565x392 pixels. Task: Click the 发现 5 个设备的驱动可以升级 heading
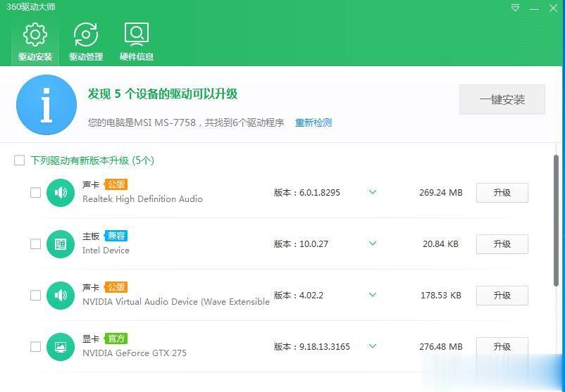(x=163, y=94)
